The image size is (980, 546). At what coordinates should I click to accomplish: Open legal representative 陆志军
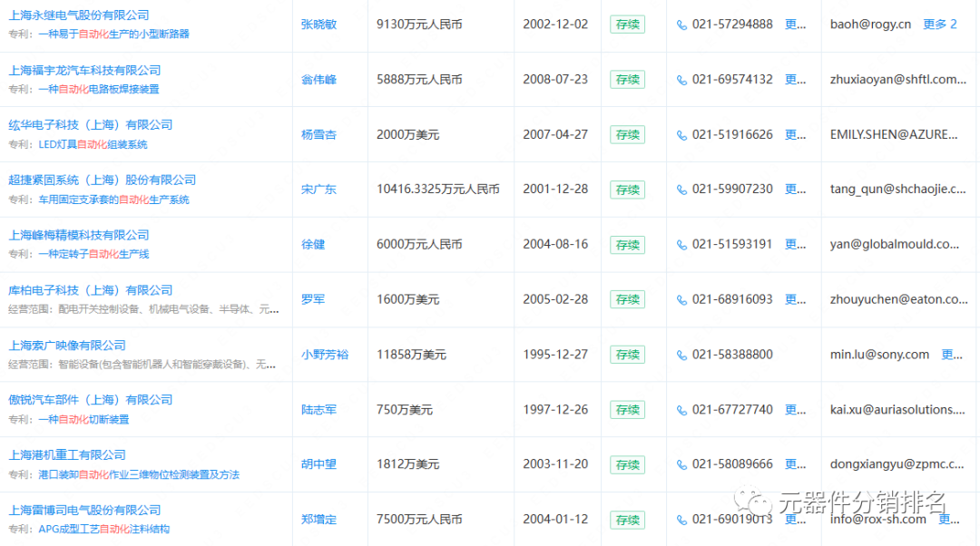click(318, 409)
